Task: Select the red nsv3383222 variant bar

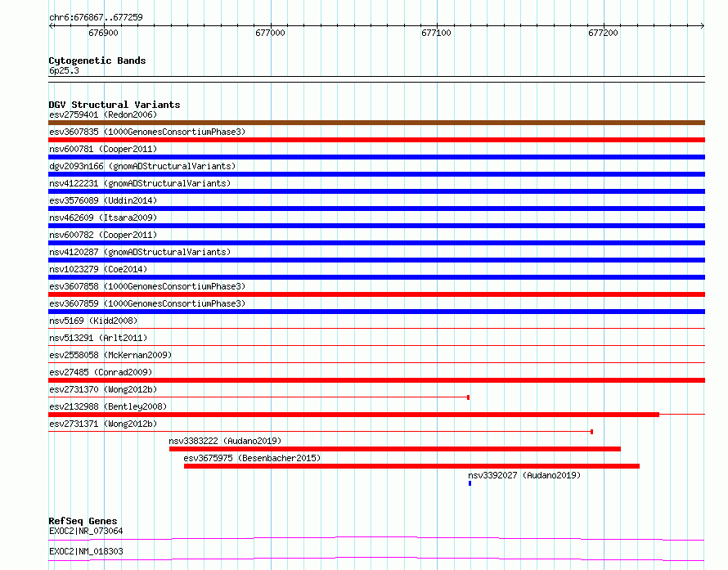Action: pyautogui.click(x=395, y=449)
